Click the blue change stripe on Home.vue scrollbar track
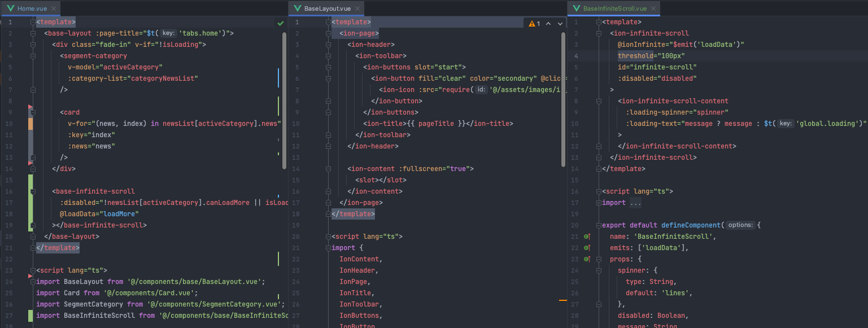This screenshot has height=328, width=868. [278, 78]
